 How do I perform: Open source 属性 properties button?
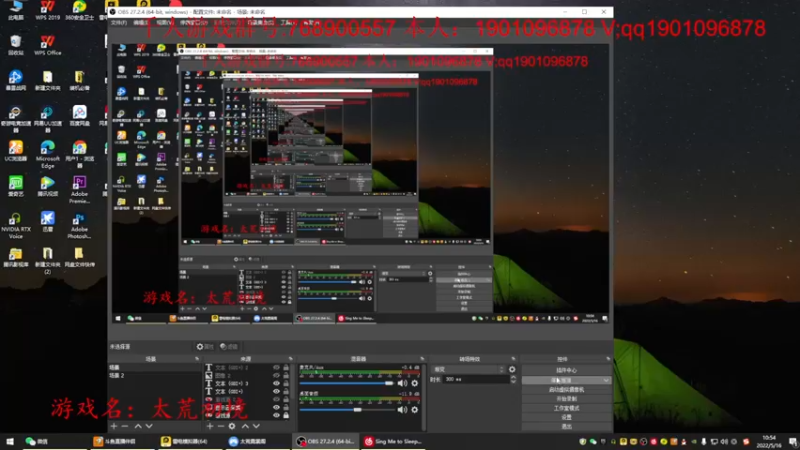pyautogui.click(x=205, y=347)
